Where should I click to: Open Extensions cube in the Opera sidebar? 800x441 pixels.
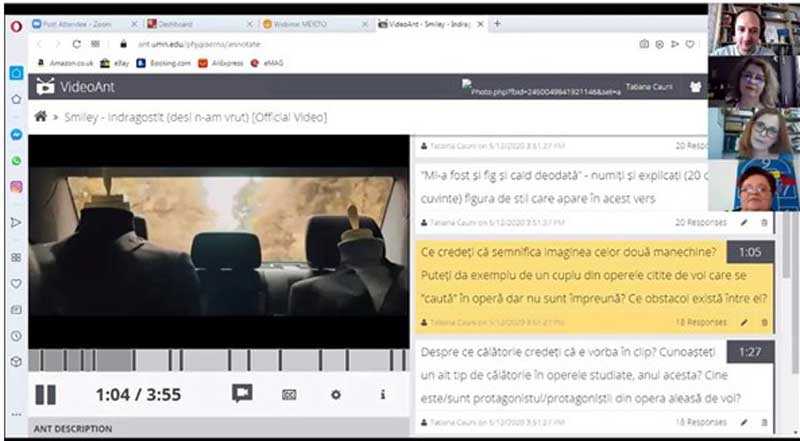coord(16,361)
